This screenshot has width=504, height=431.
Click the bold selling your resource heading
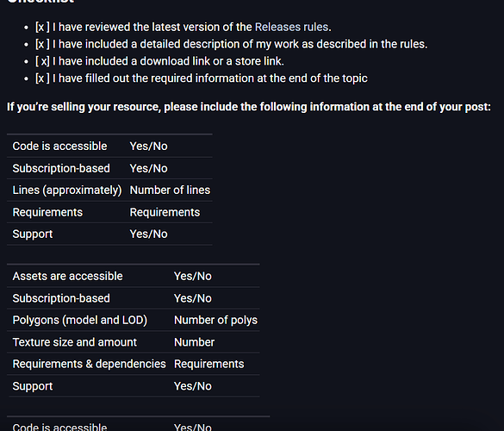[249, 107]
